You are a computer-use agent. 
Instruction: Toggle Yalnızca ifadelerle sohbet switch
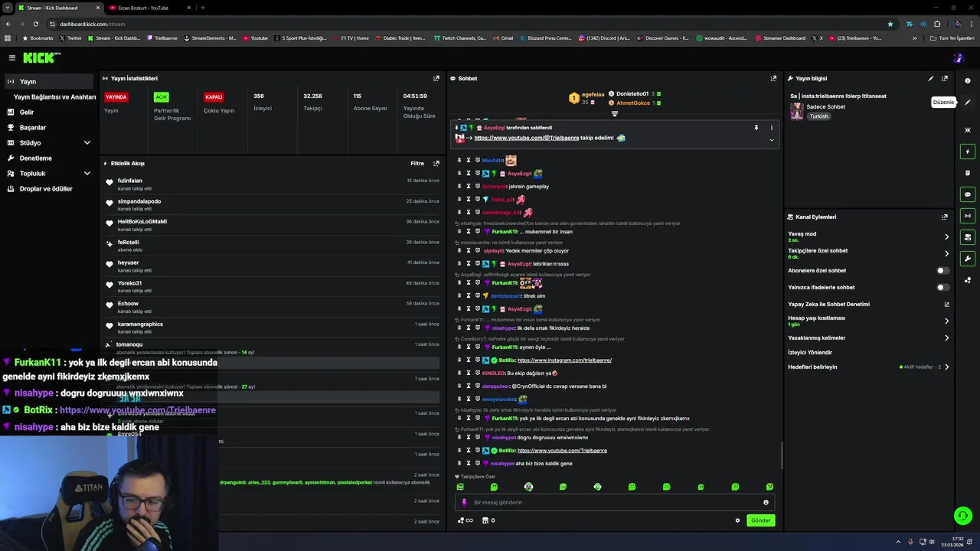943,287
